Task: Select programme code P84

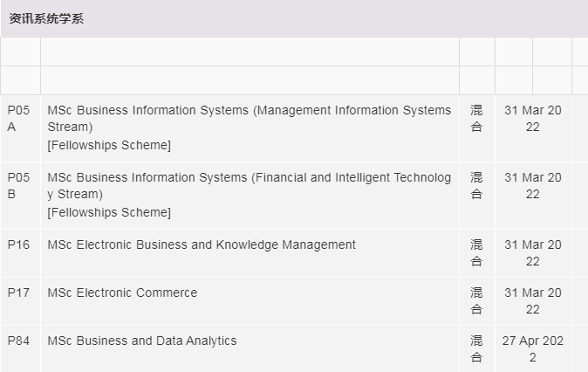Action: coord(18,341)
